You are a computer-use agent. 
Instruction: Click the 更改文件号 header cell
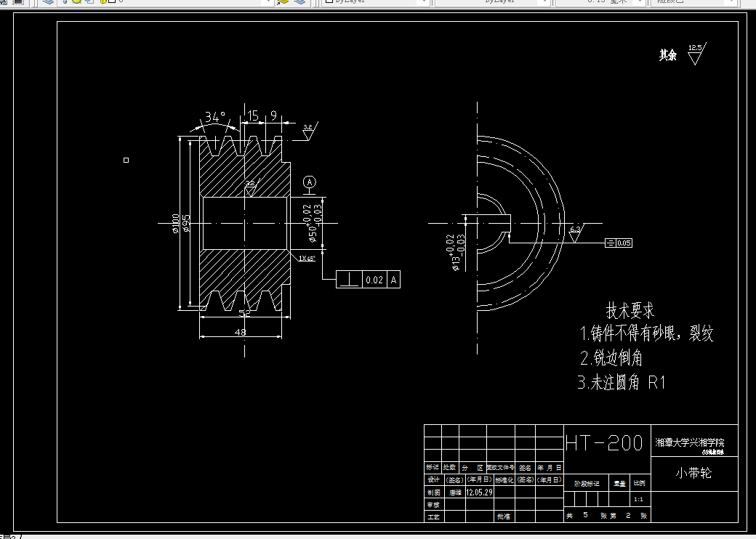click(500, 467)
